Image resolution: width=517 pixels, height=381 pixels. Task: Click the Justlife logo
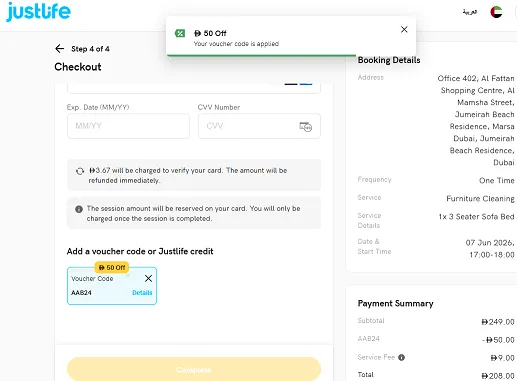(x=38, y=12)
